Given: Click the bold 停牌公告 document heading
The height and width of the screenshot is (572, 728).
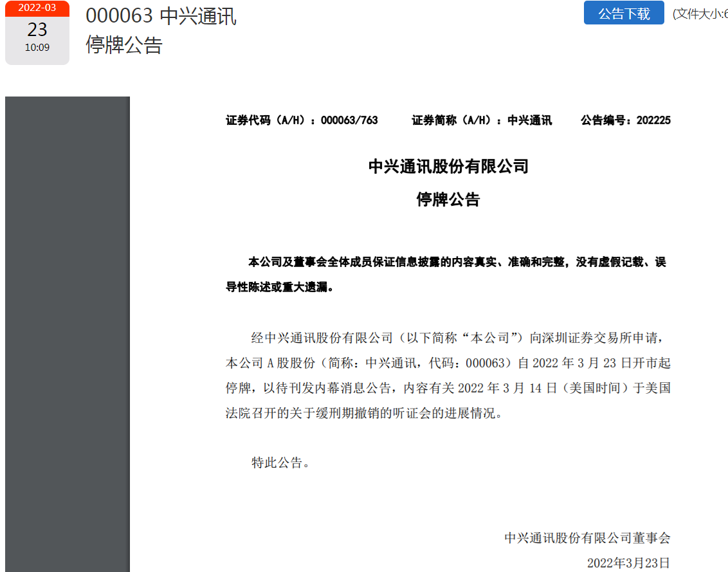Looking at the screenshot, I should [x=448, y=200].
